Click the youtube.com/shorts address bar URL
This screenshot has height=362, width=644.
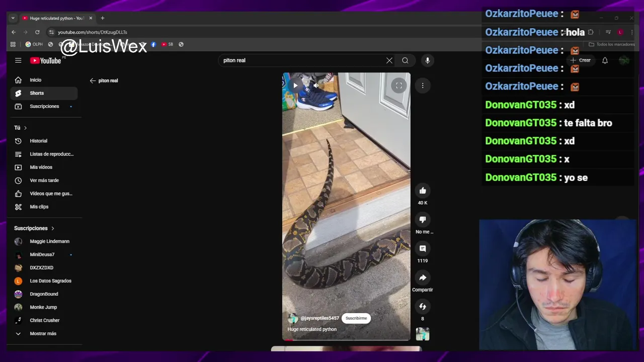(x=93, y=32)
